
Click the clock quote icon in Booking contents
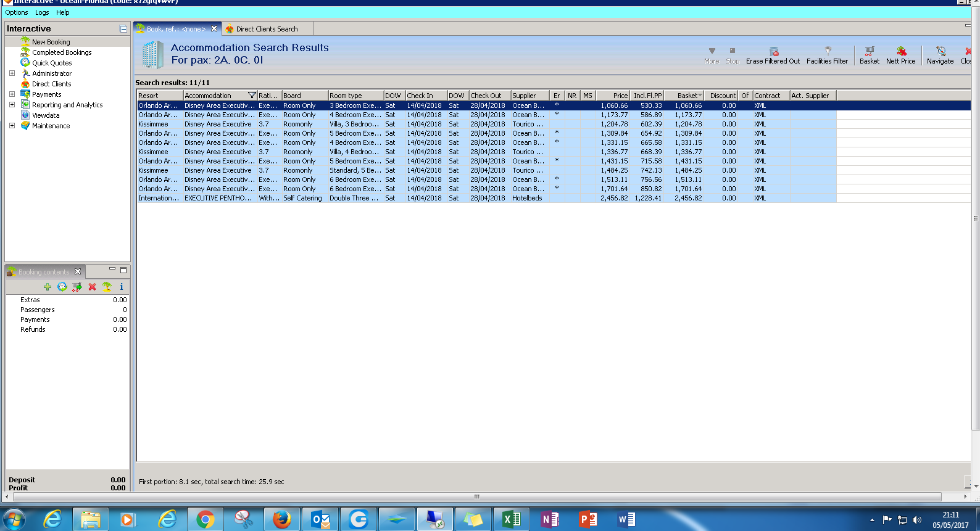pyautogui.click(x=62, y=287)
